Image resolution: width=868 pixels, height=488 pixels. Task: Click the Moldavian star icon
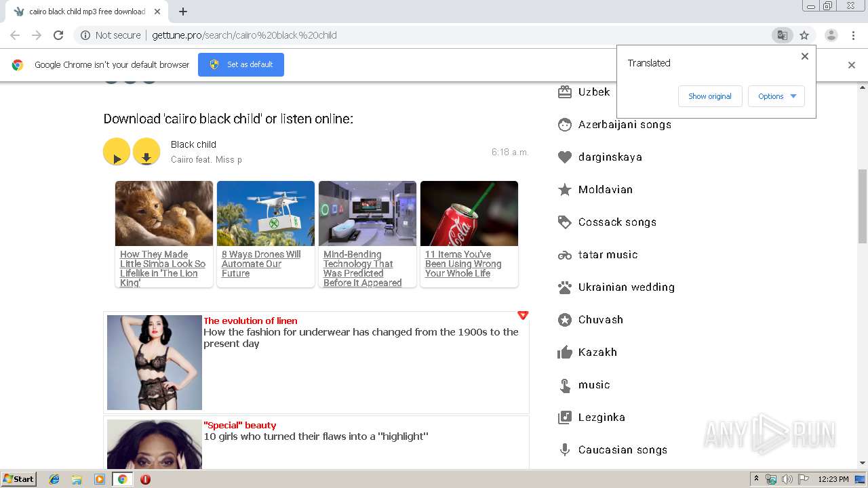pos(565,190)
